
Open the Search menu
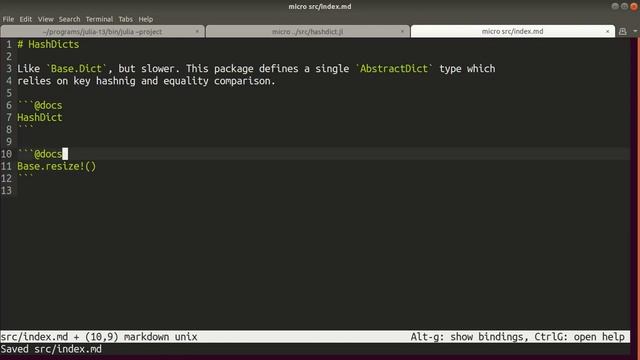point(69,19)
